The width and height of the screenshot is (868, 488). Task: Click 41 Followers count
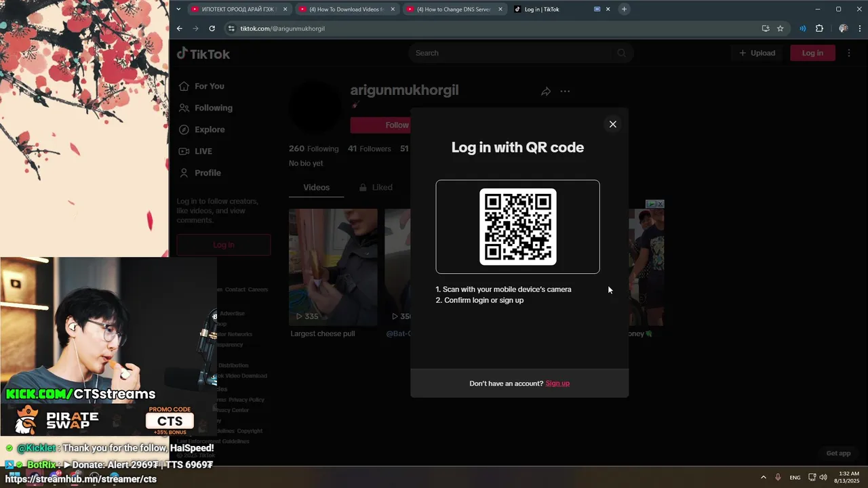(369, 148)
